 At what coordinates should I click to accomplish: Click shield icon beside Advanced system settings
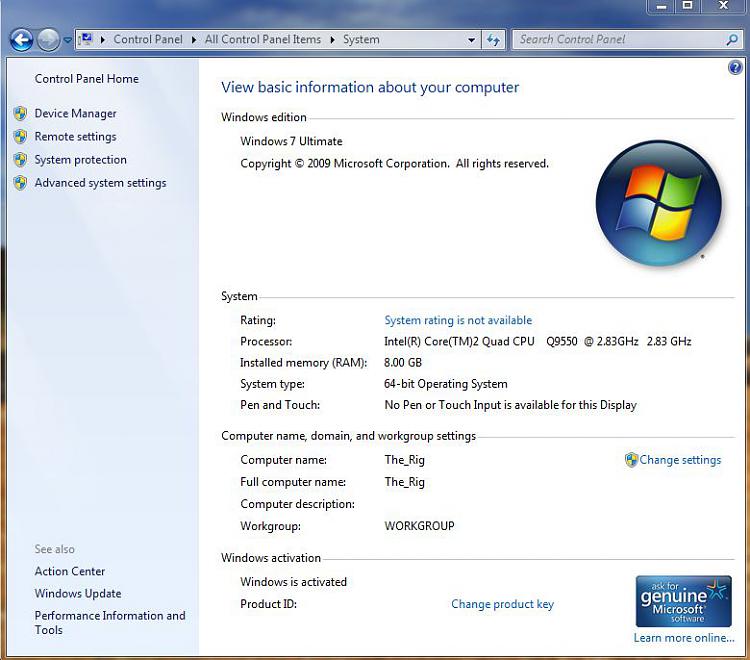click(20, 183)
